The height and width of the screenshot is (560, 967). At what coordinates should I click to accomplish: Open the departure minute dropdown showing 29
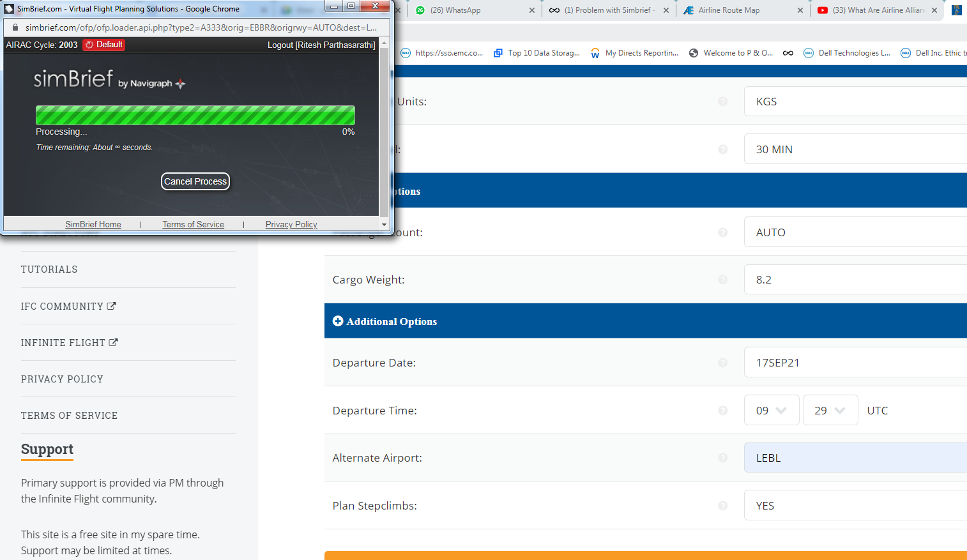point(830,411)
